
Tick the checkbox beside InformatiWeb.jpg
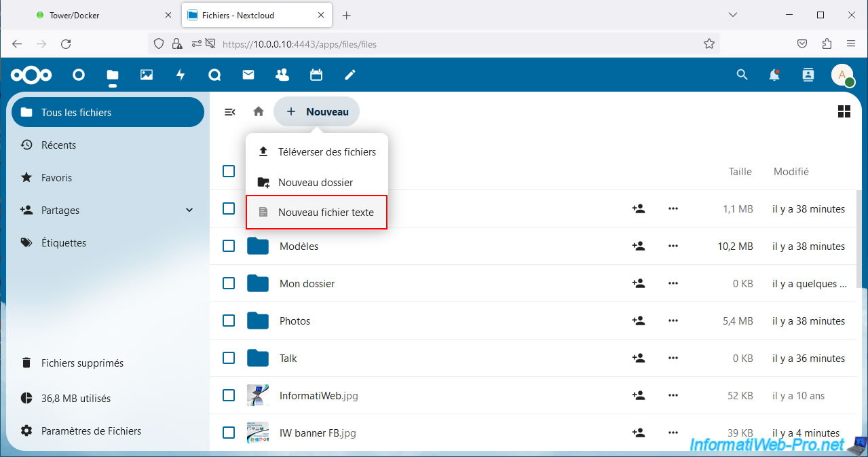(229, 395)
